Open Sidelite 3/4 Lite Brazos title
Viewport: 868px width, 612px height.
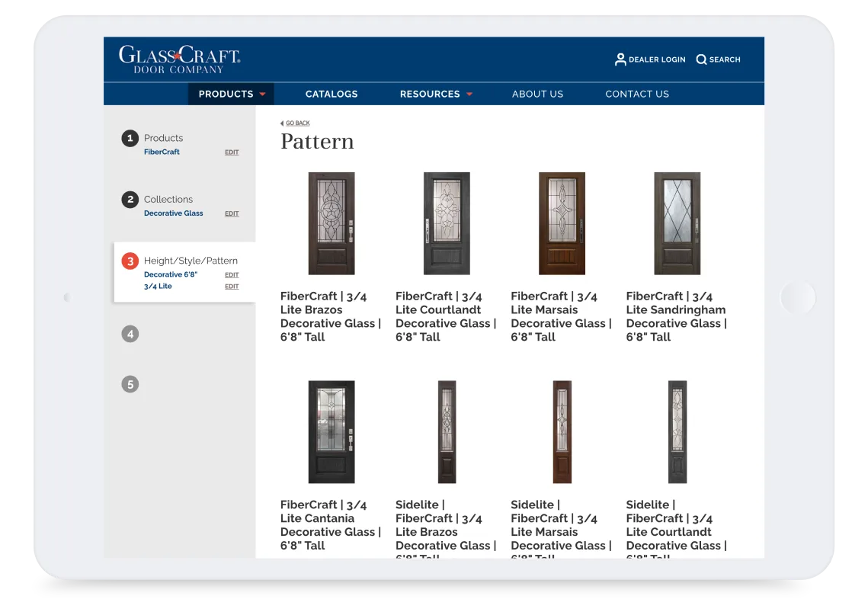tap(446, 528)
